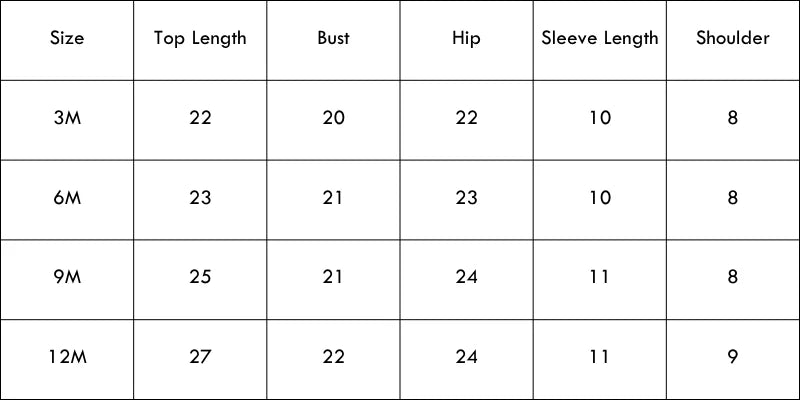Click the Size column header

(67, 39)
